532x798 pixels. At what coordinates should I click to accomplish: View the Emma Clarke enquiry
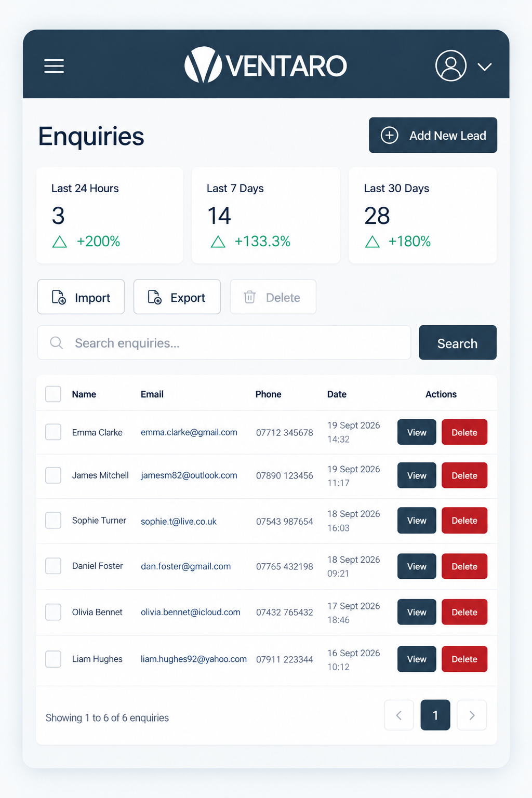417,432
